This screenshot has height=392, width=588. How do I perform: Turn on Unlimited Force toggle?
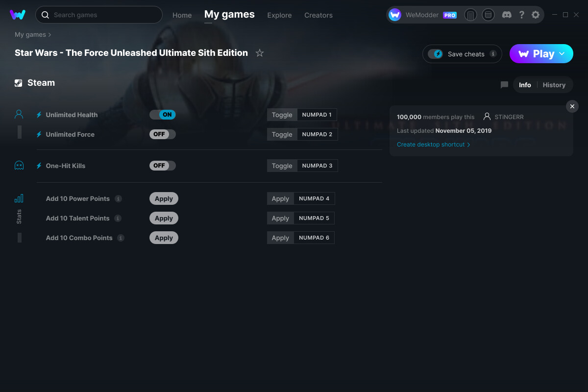[x=163, y=134]
